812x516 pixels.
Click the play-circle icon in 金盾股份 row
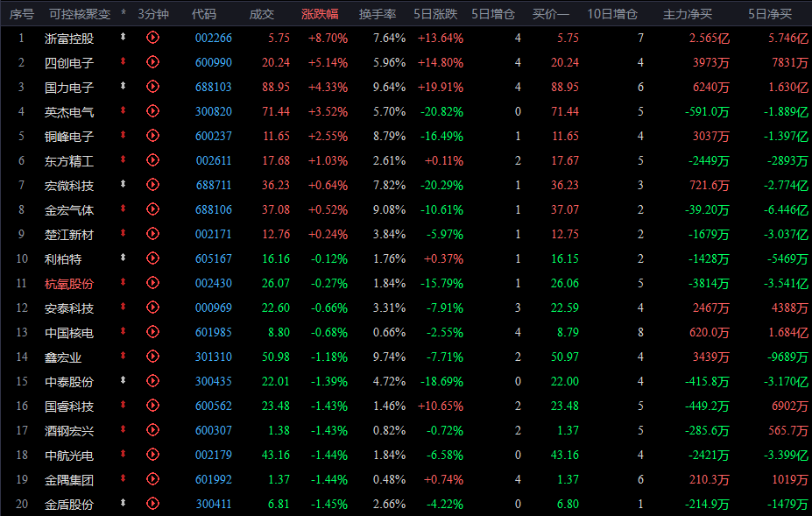coord(152,503)
